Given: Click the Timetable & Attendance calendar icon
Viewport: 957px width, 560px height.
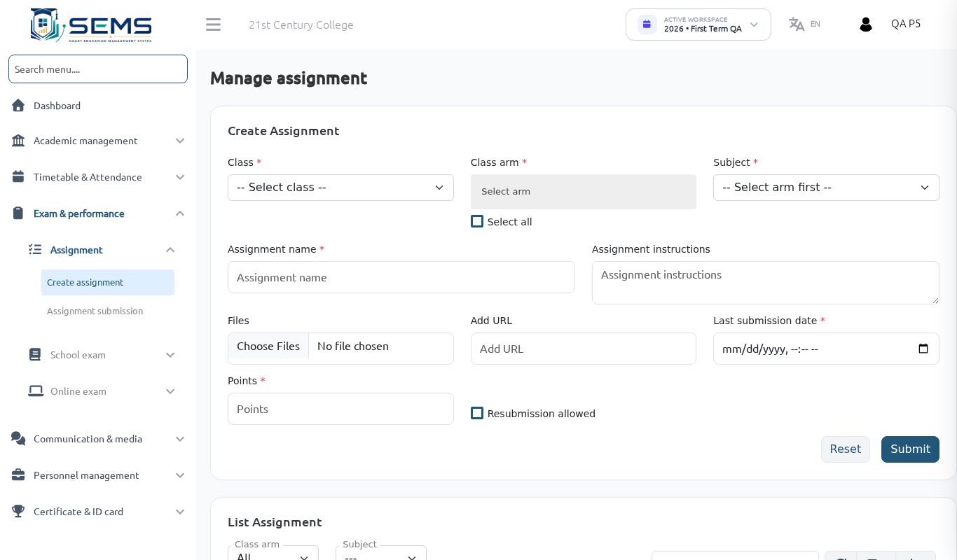Looking at the screenshot, I should (18, 176).
